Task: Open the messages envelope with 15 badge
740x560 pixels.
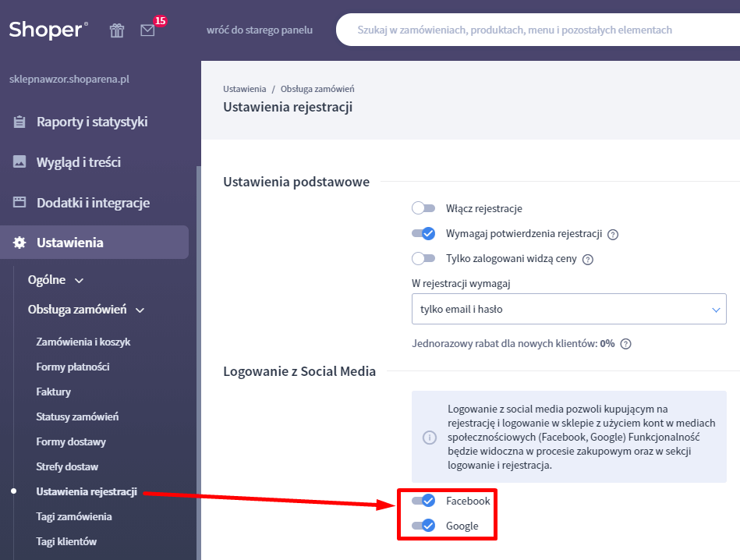Action: [x=147, y=30]
